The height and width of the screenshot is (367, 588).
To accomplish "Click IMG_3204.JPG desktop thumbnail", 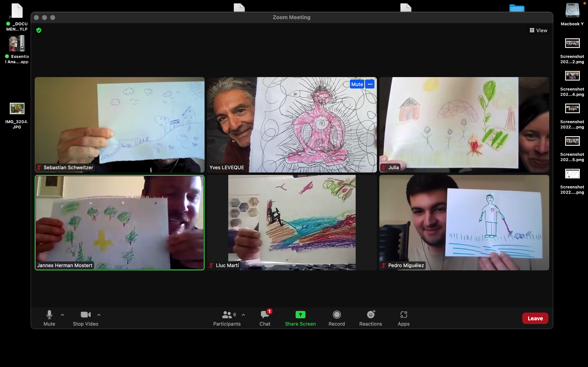I will [17, 108].
